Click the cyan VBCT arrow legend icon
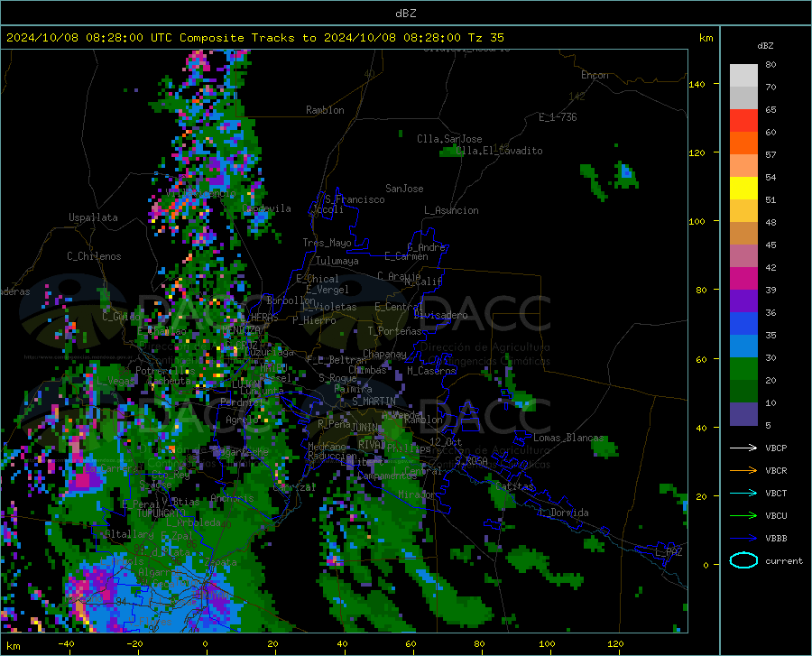 pyautogui.click(x=743, y=493)
